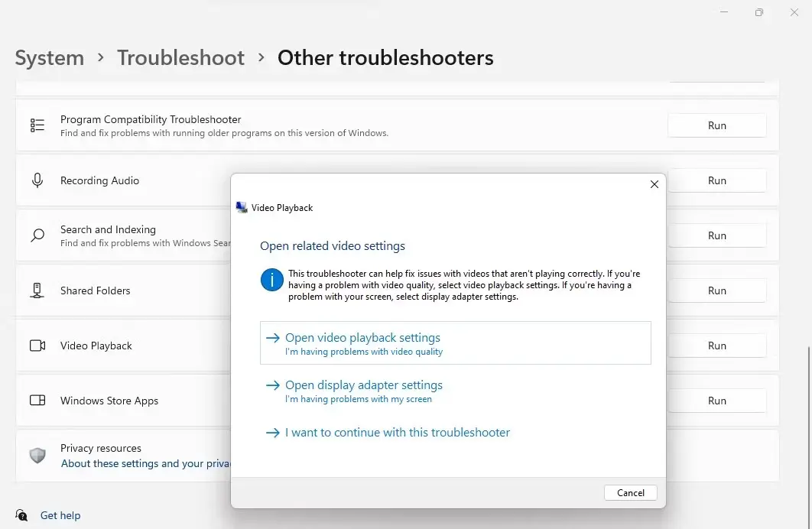
Task: Click the Recording Audio microphone icon
Action: click(37, 180)
